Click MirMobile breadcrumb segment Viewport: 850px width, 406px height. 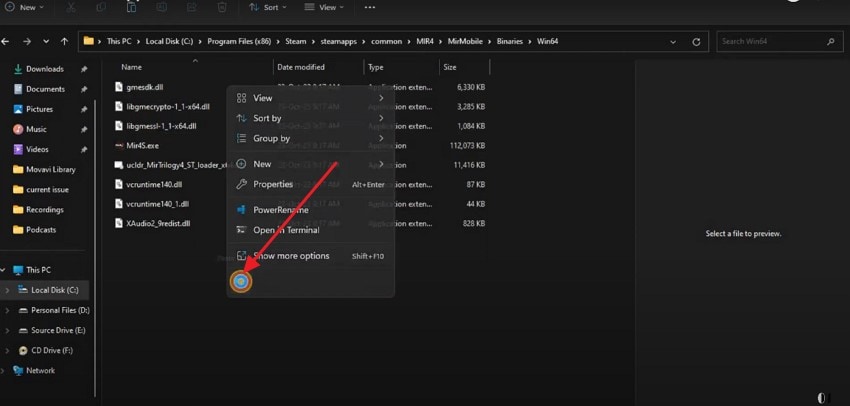click(x=465, y=41)
